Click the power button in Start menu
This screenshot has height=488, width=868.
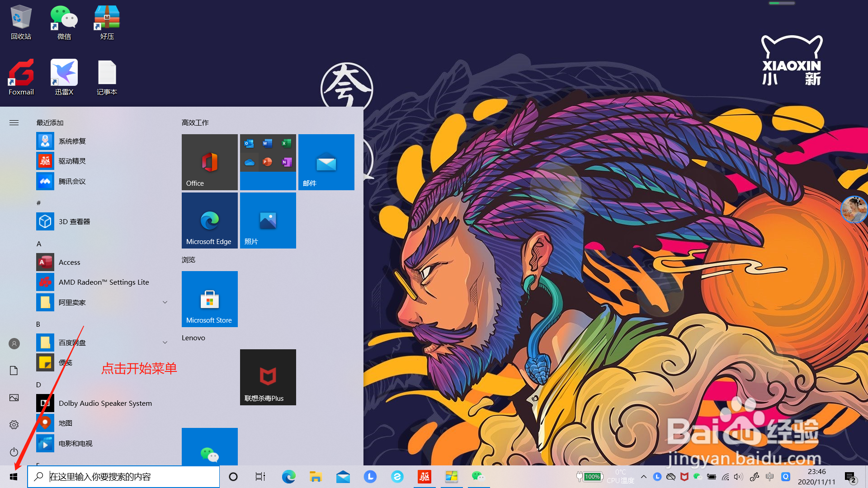[x=14, y=452]
